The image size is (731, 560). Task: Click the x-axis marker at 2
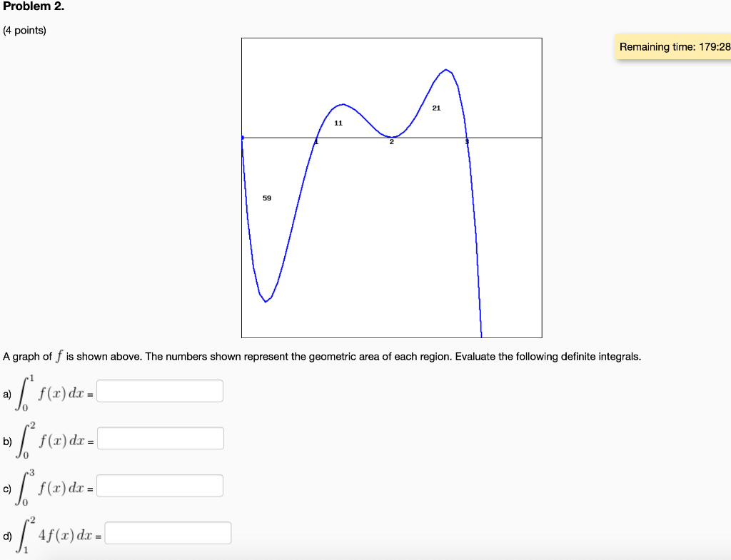[391, 142]
